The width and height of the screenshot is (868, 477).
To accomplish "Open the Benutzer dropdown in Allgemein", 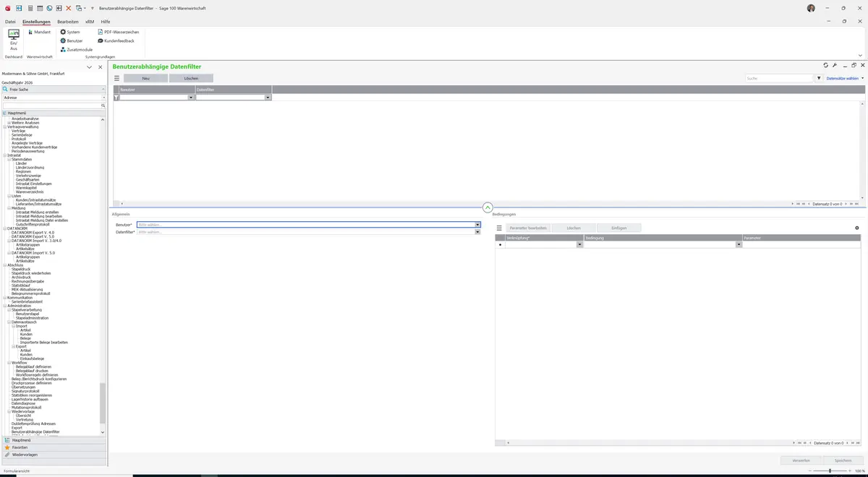I will pyautogui.click(x=478, y=225).
